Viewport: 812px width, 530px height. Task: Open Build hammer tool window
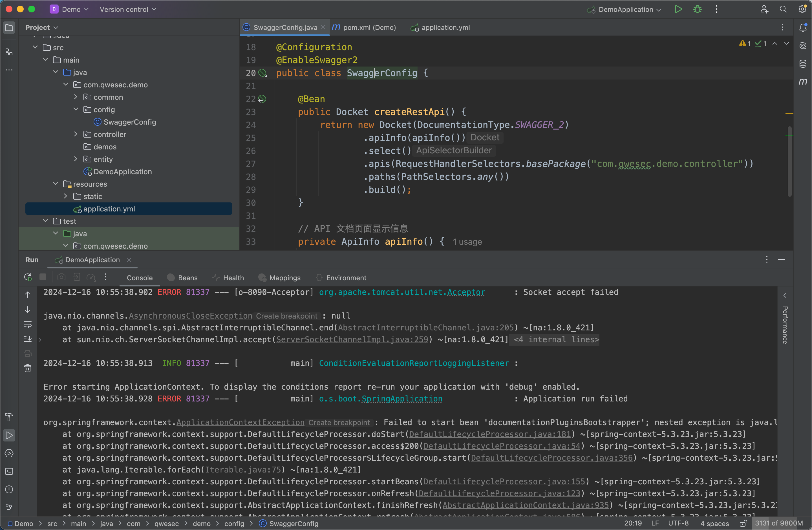(x=9, y=417)
